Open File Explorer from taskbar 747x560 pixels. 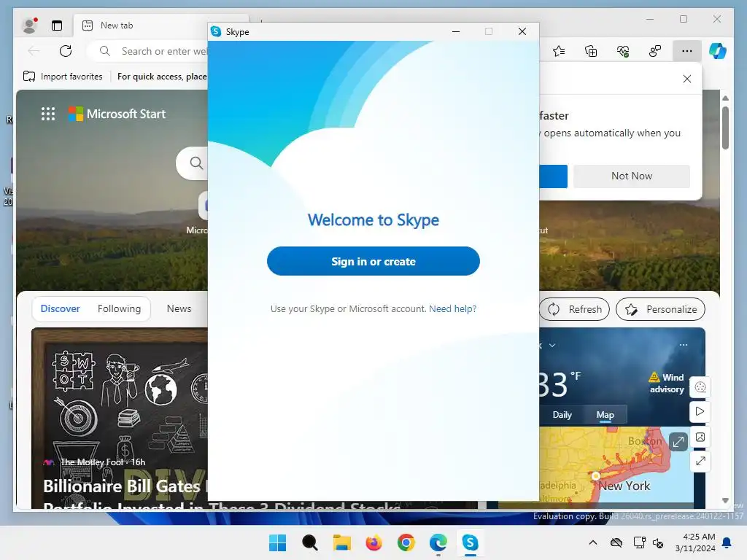coord(341,542)
